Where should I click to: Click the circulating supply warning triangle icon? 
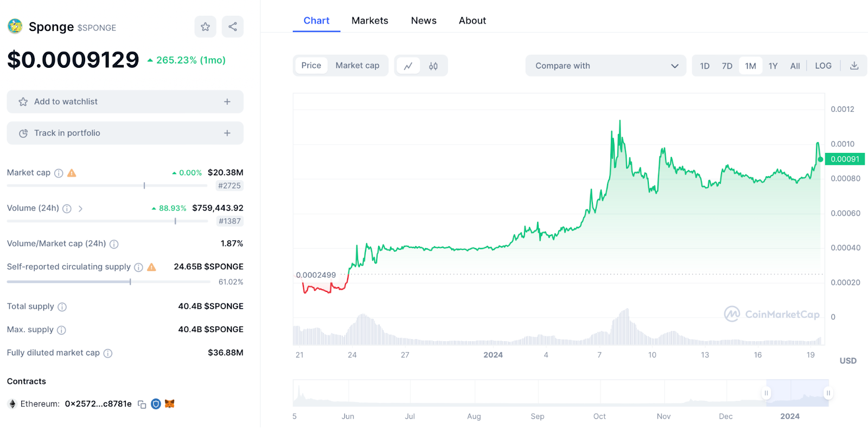[x=151, y=267]
